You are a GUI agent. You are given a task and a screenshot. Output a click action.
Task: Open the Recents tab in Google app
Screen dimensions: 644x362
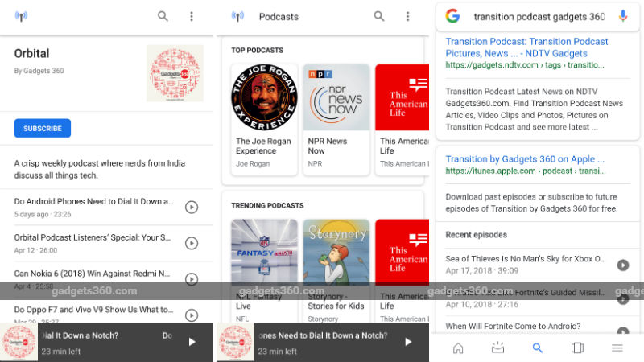click(577, 348)
